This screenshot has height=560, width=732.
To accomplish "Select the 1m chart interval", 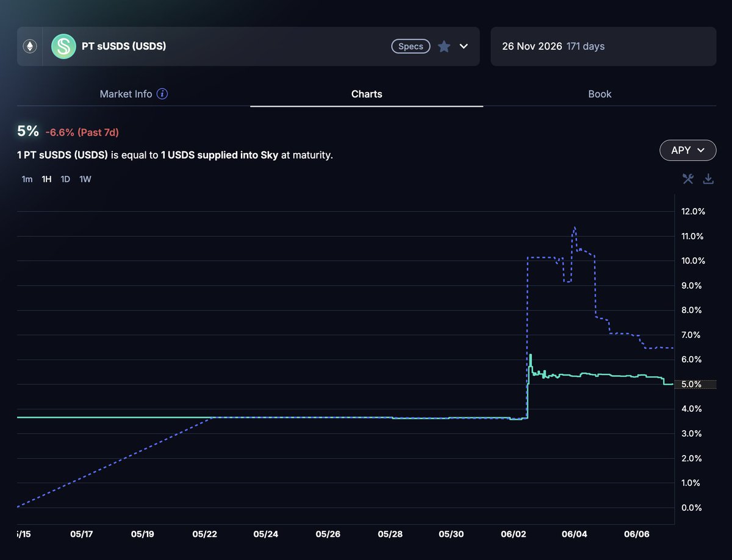I will (27, 179).
